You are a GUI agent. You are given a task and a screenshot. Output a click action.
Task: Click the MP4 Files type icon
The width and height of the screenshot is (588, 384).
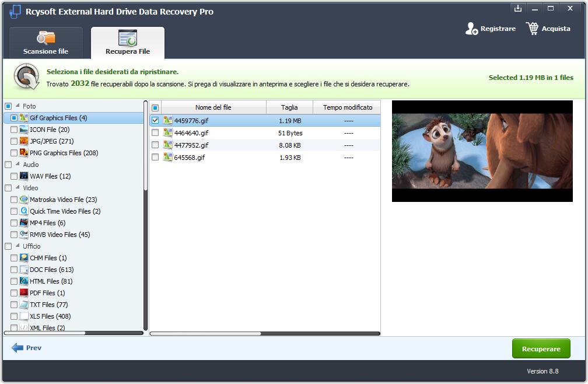click(24, 223)
